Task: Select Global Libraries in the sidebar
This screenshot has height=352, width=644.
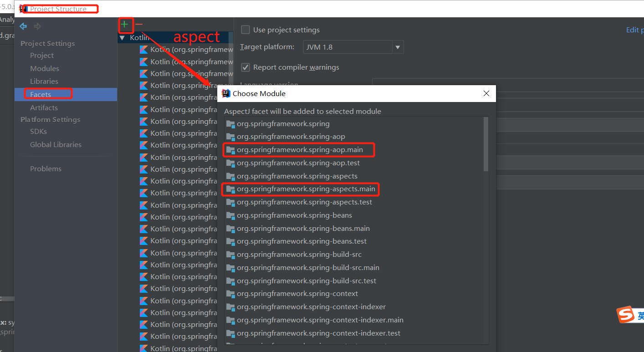Action: (x=56, y=145)
